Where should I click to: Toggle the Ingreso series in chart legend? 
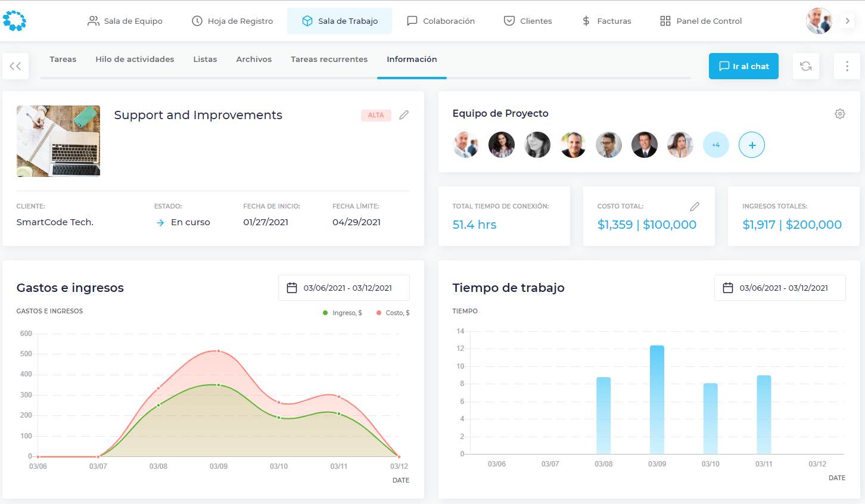(x=343, y=313)
